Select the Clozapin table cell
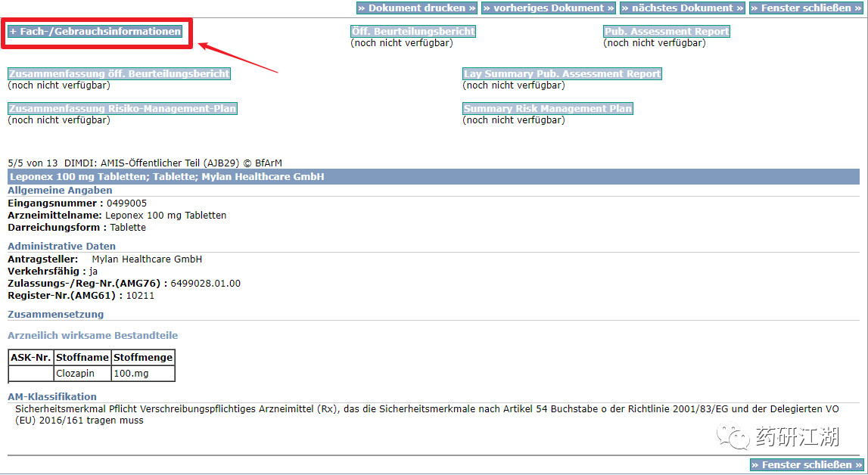 tap(82, 373)
